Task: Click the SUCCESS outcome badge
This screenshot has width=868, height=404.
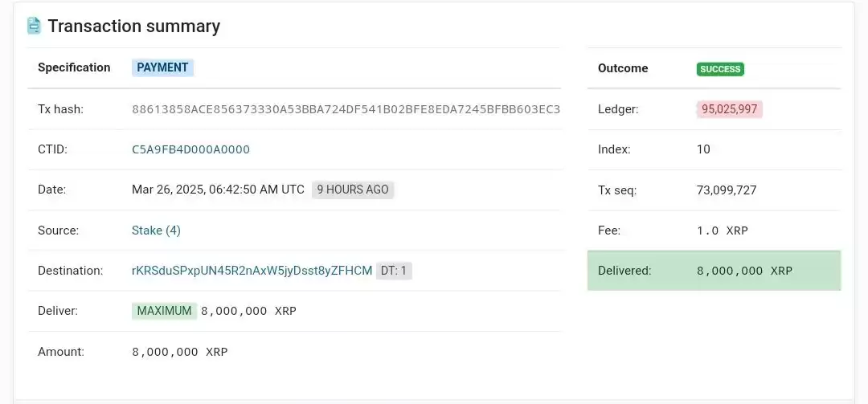Action: click(x=720, y=69)
